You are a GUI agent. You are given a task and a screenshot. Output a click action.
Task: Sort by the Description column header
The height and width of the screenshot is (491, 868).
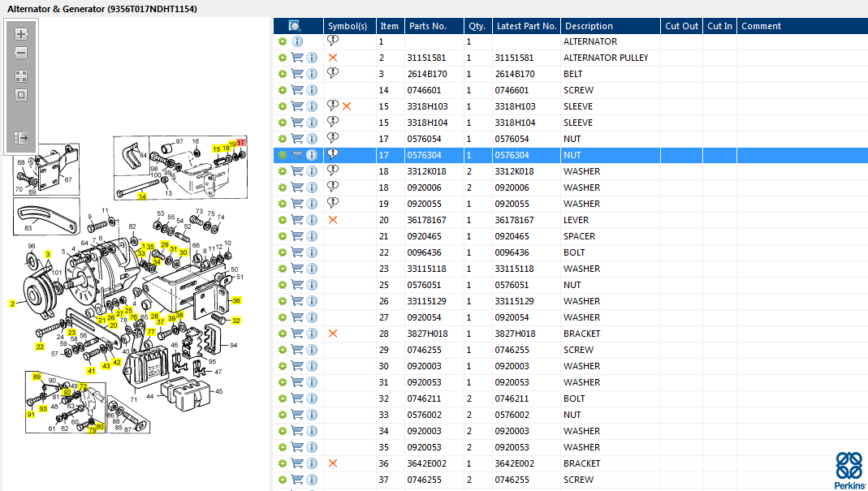589,26
